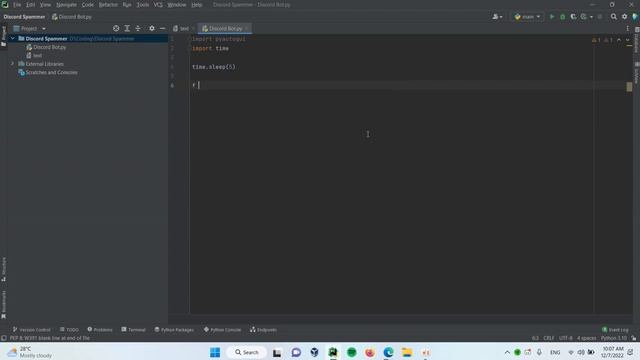
Task: Open the File menu
Action: click(x=17, y=5)
